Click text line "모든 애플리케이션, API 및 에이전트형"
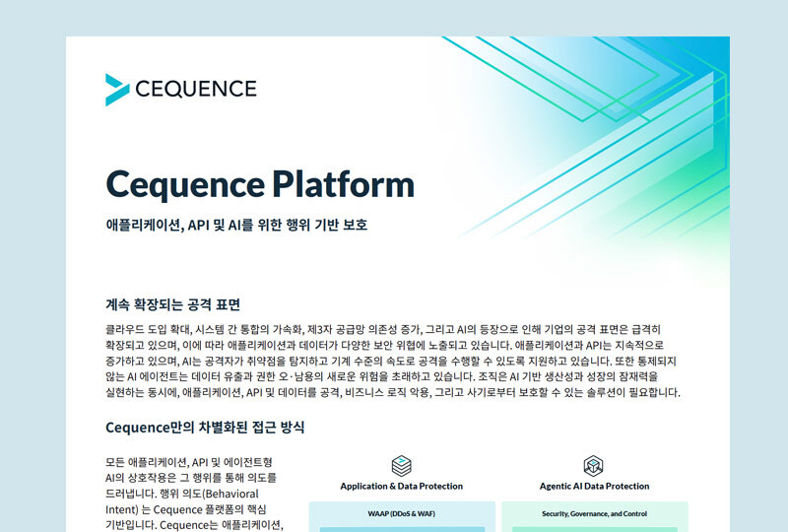Image resolution: width=788 pixels, height=532 pixels. point(189,462)
